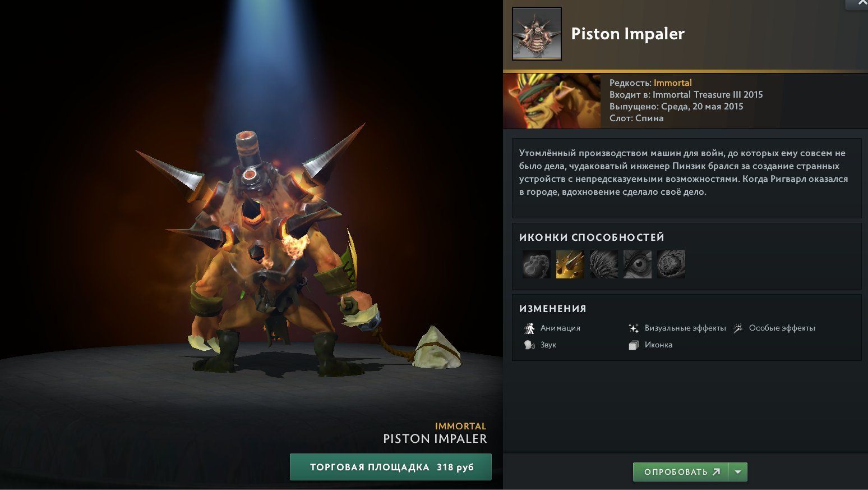
Task: Click the Опробовать demo button
Action: click(x=681, y=472)
